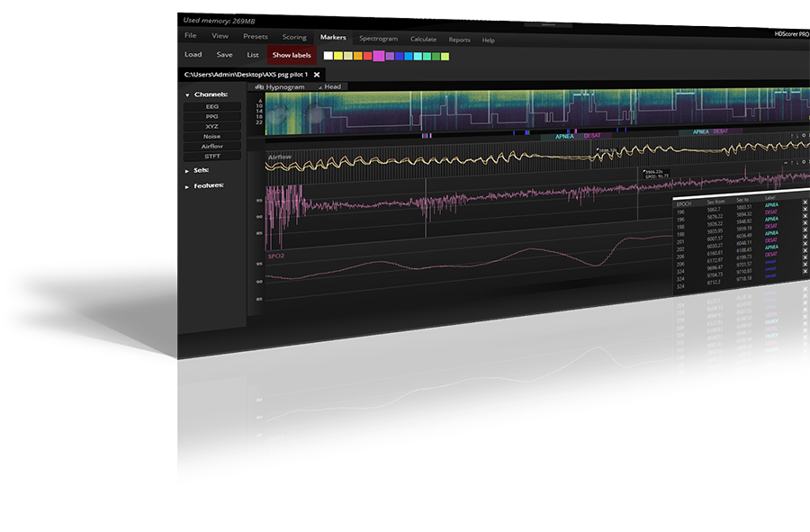810x532 pixels.
Task: Select the white marker color swatch
Action: (x=328, y=56)
